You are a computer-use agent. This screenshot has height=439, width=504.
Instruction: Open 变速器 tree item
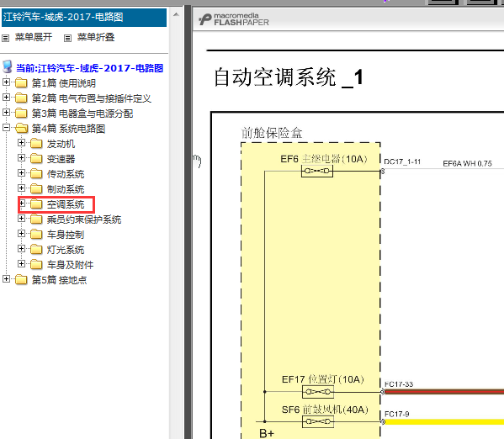(61, 159)
